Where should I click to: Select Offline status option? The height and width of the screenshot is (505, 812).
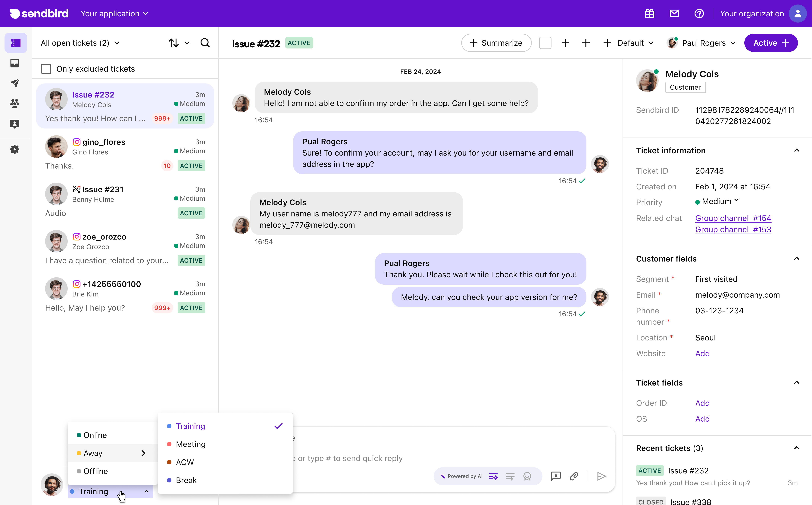point(95,471)
